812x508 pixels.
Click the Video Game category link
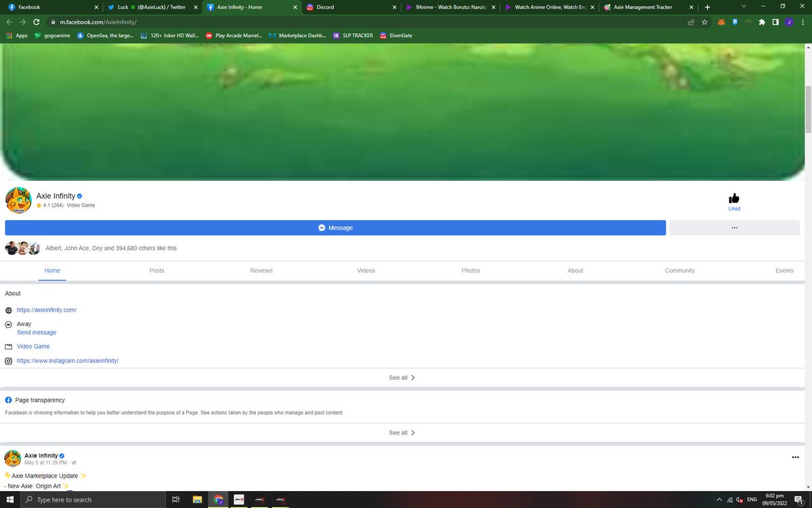pos(33,346)
